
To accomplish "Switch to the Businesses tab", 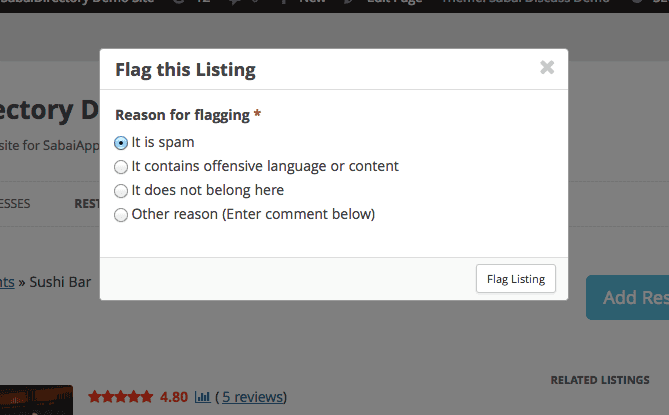I will click(15, 204).
